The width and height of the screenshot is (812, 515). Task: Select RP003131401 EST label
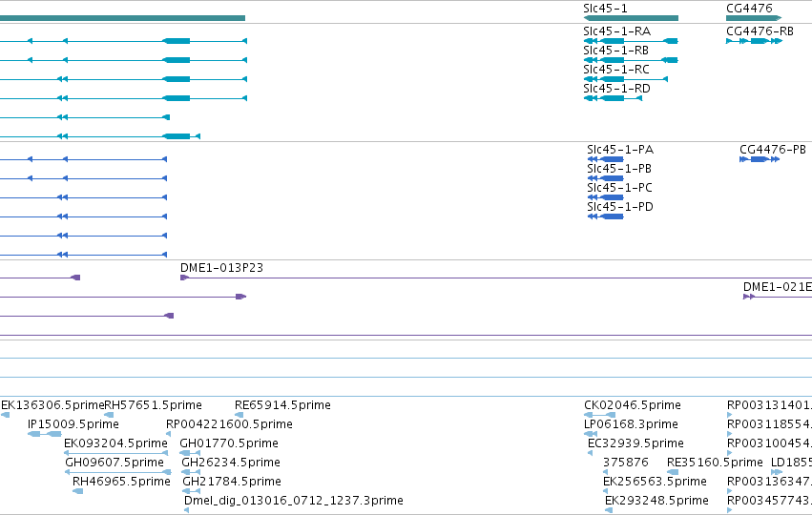[769, 405]
